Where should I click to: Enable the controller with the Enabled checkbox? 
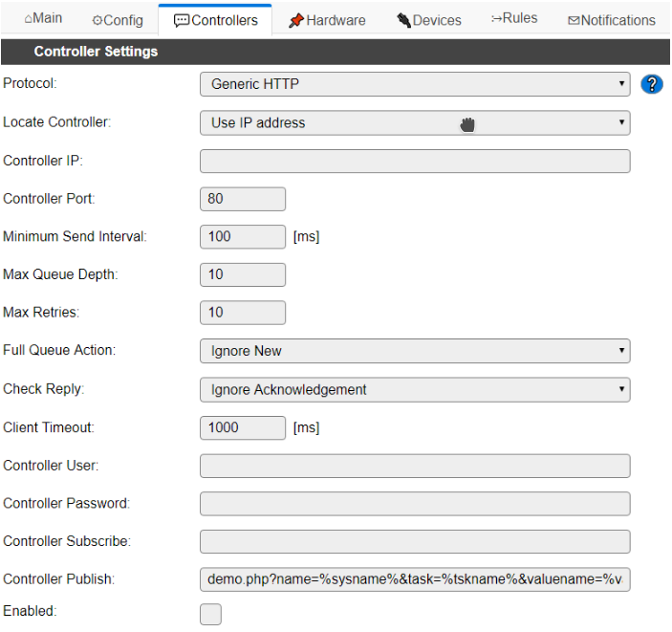click(210, 614)
